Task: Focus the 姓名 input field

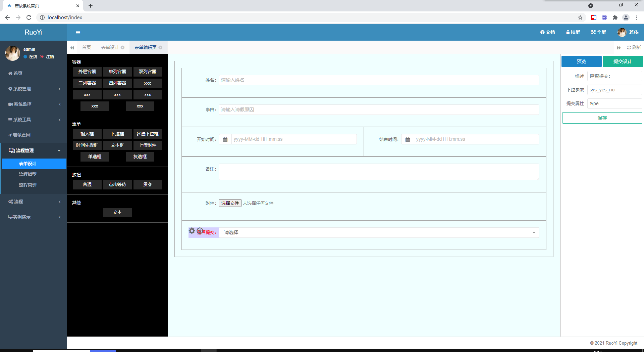Action: point(379,80)
